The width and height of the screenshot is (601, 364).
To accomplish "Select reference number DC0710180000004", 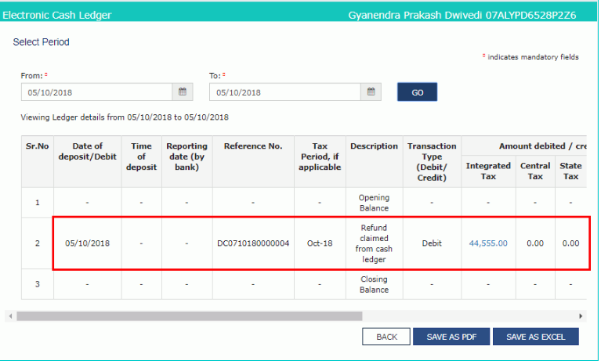I will click(x=253, y=243).
